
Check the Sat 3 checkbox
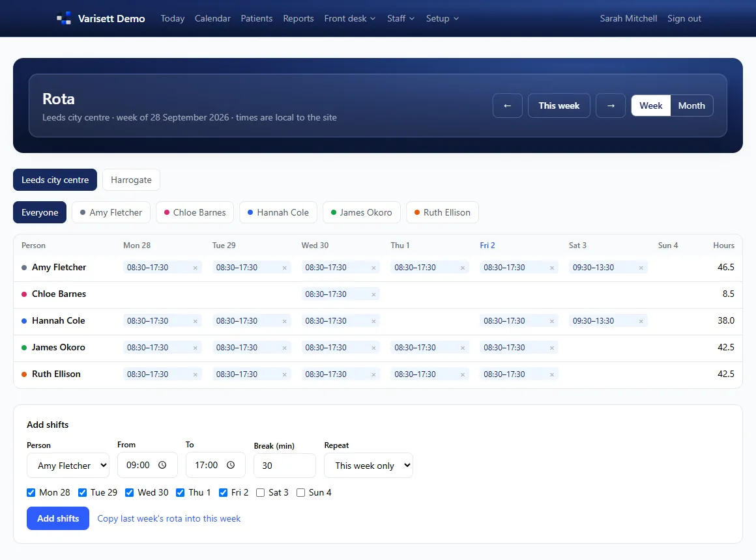click(260, 492)
